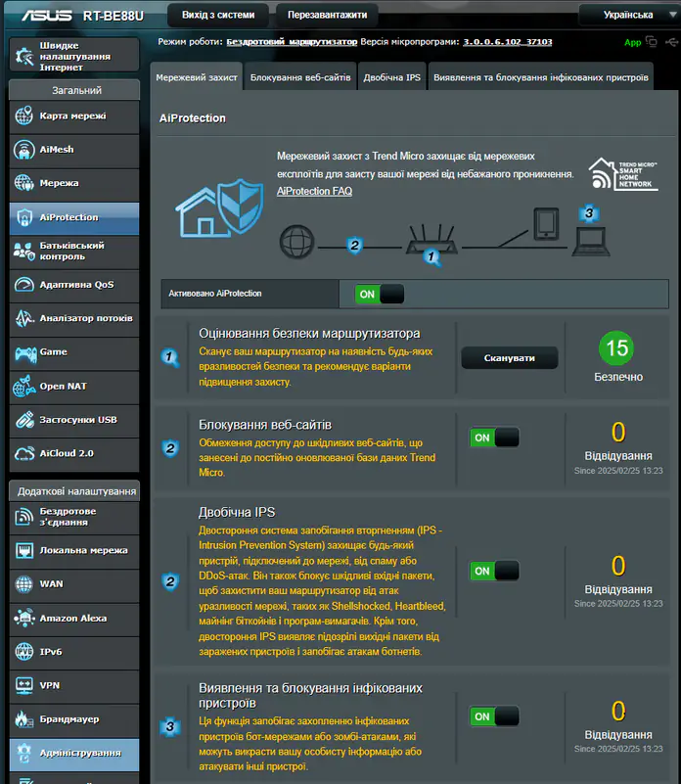The height and width of the screenshot is (784, 681).
Task: Disable Виявлення та блокування інфікованих пристроїв switch
Action: (x=494, y=716)
